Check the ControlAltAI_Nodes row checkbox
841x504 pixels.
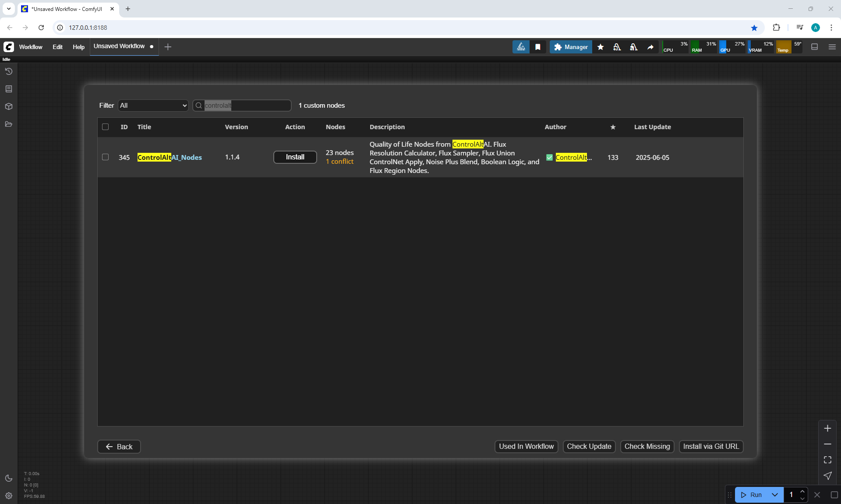(x=105, y=157)
